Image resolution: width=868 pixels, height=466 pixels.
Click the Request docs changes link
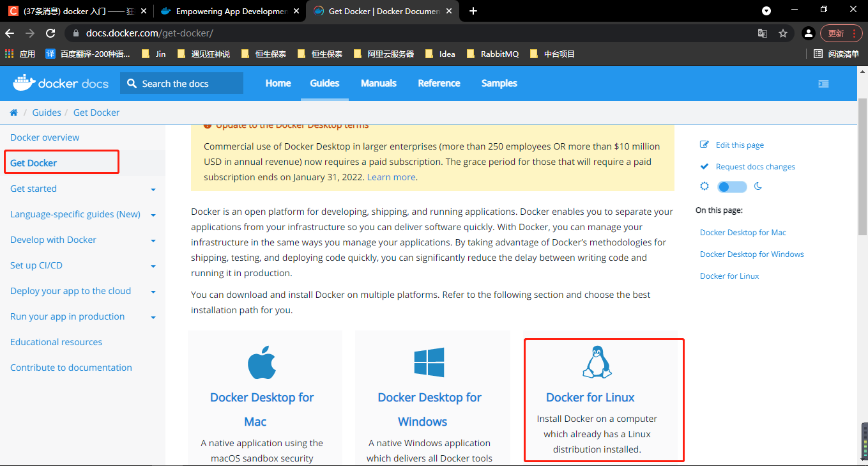click(x=755, y=167)
